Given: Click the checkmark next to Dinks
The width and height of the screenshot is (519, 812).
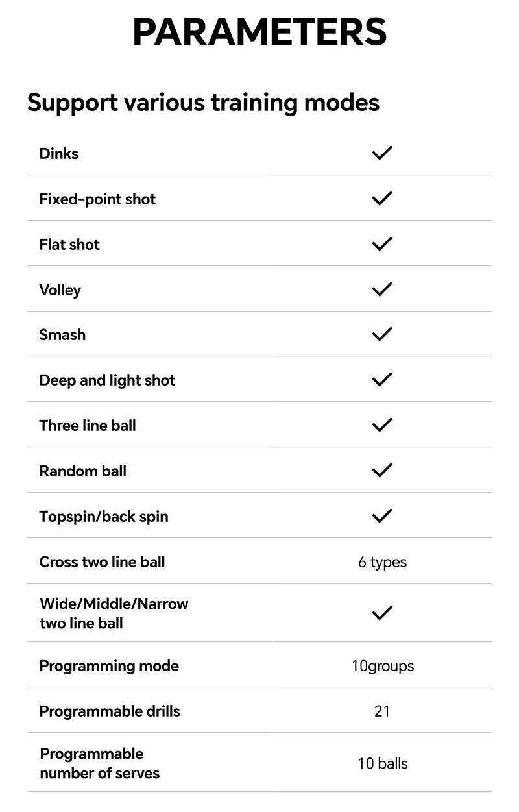Looking at the screenshot, I should [x=382, y=153].
